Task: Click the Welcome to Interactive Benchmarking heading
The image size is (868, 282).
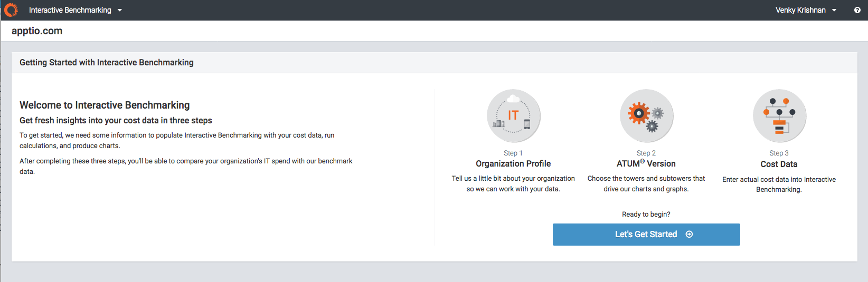Action: [x=105, y=105]
